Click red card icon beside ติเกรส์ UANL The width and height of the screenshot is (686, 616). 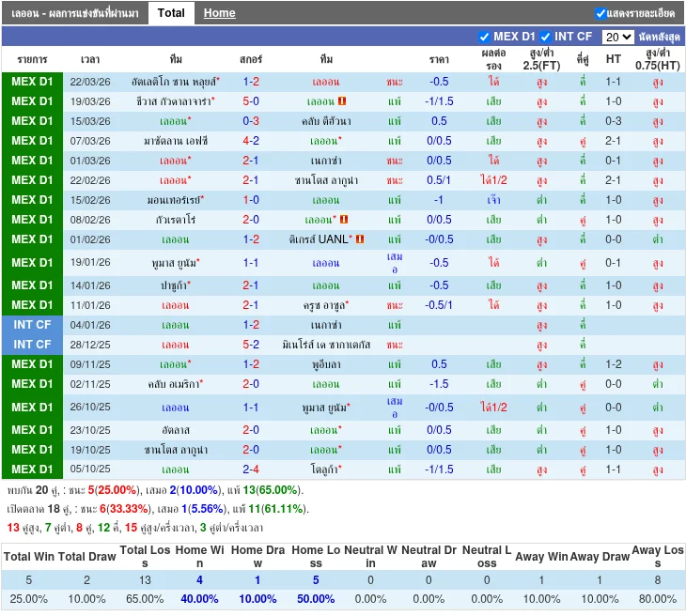click(360, 239)
